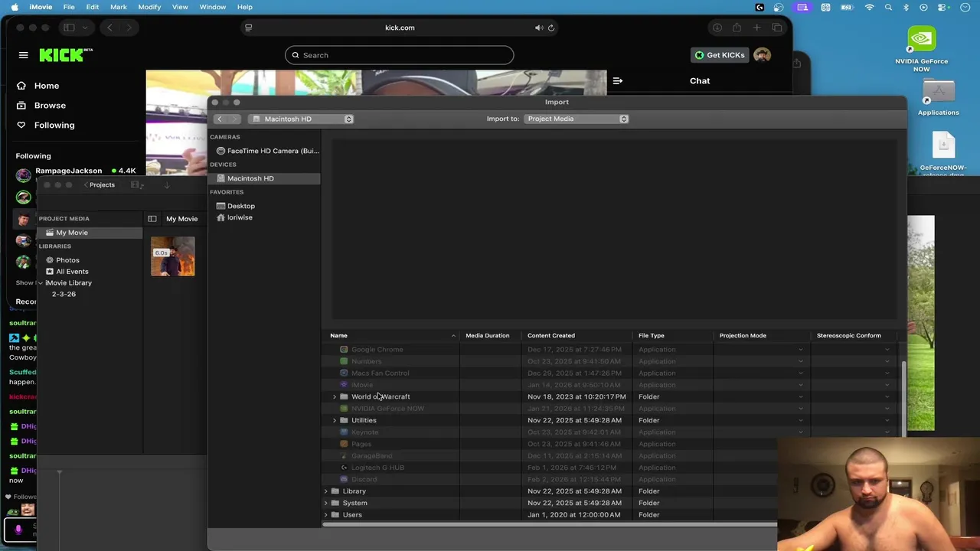Click the horizontal scrollbar of import list

[x=549, y=524]
